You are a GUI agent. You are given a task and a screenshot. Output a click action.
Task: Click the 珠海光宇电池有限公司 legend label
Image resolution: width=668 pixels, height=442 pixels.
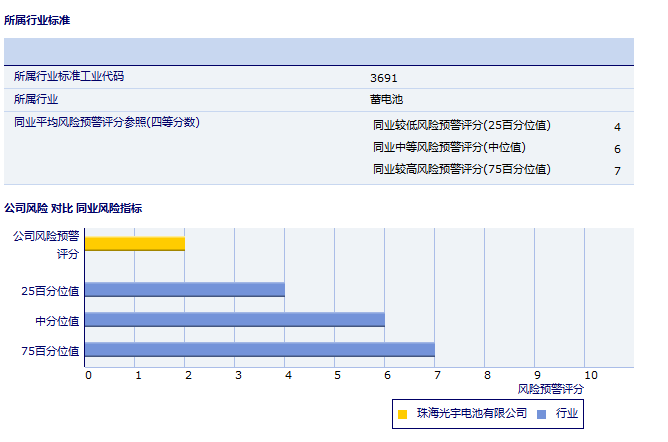pos(471,413)
